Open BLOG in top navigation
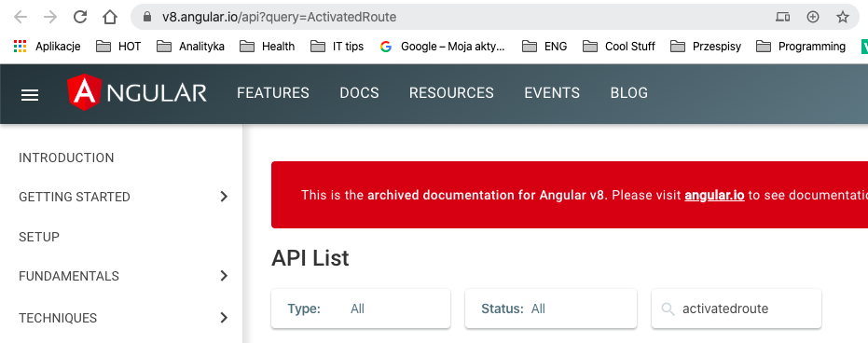This screenshot has height=343, width=868. pyautogui.click(x=628, y=93)
